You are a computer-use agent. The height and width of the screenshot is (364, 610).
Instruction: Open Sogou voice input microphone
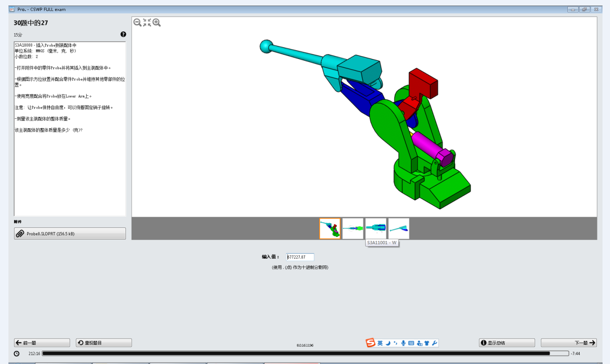[x=403, y=343]
